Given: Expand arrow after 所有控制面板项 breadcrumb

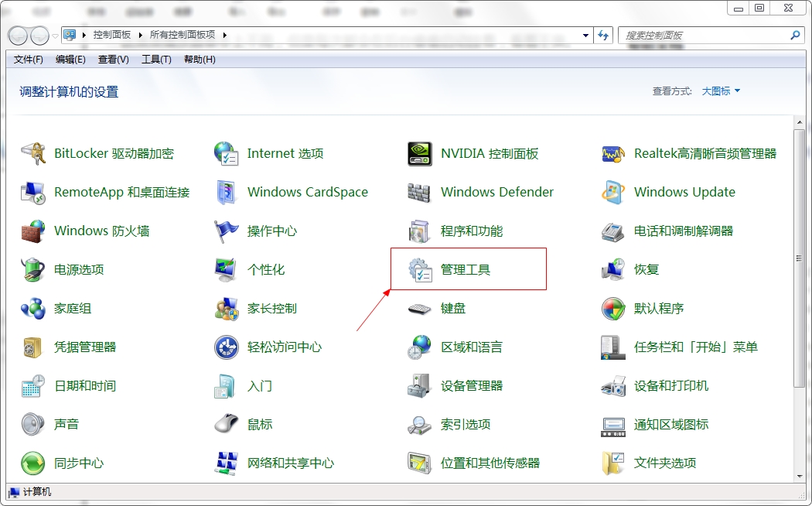Looking at the screenshot, I should pos(225,36).
